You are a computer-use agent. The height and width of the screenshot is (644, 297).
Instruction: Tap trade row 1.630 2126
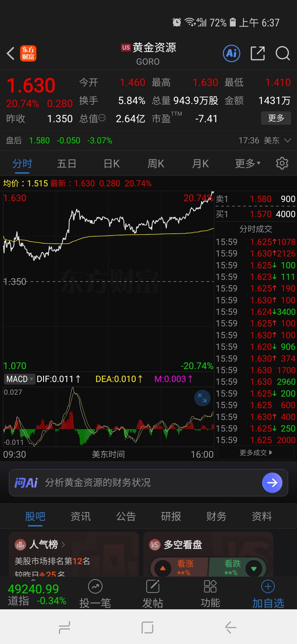point(255,253)
